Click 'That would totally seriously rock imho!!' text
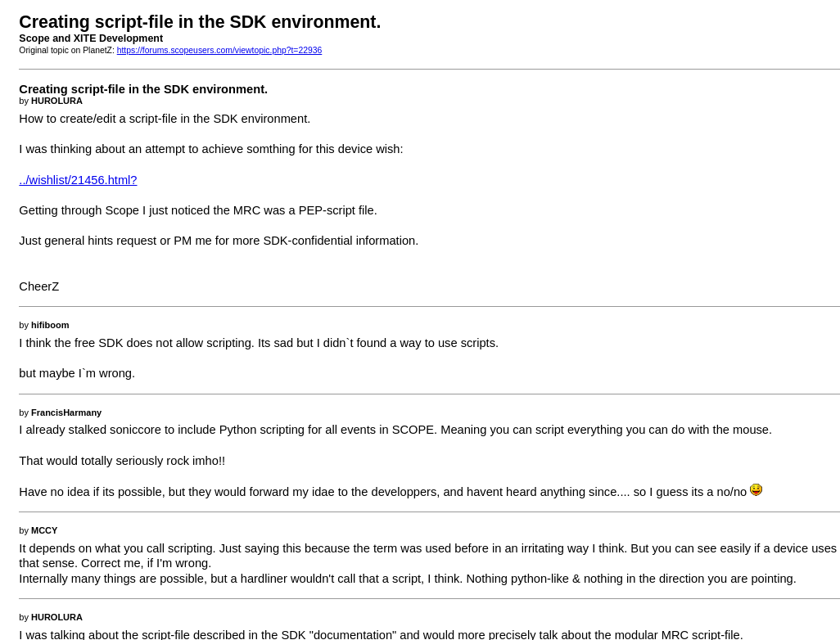This screenshot has width=840, height=640. point(122,461)
